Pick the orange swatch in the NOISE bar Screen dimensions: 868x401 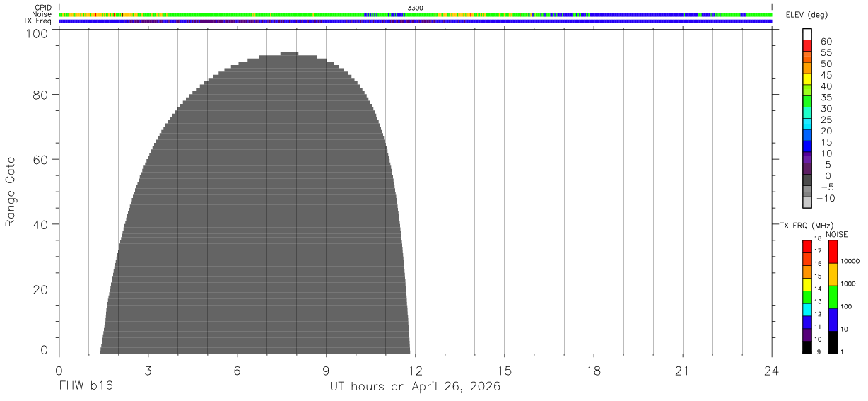pyautogui.click(x=833, y=274)
